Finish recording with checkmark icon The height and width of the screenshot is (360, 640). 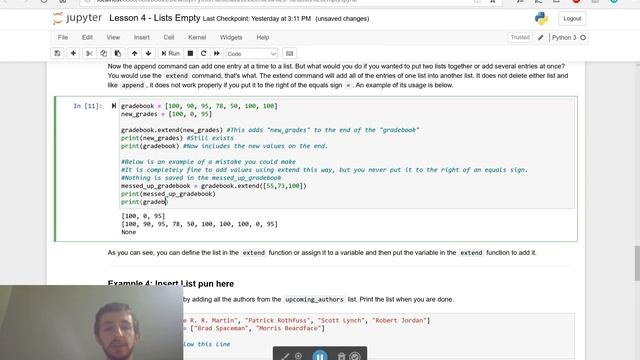pos(355,356)
